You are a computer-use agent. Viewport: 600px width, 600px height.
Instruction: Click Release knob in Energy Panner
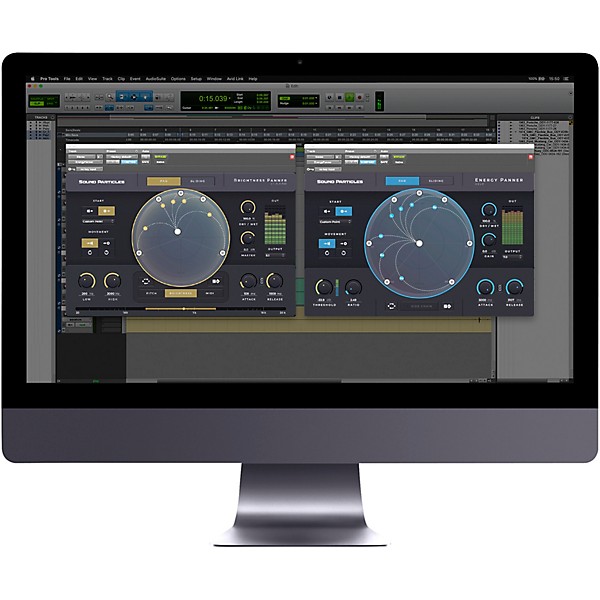[x=514, y=287]
